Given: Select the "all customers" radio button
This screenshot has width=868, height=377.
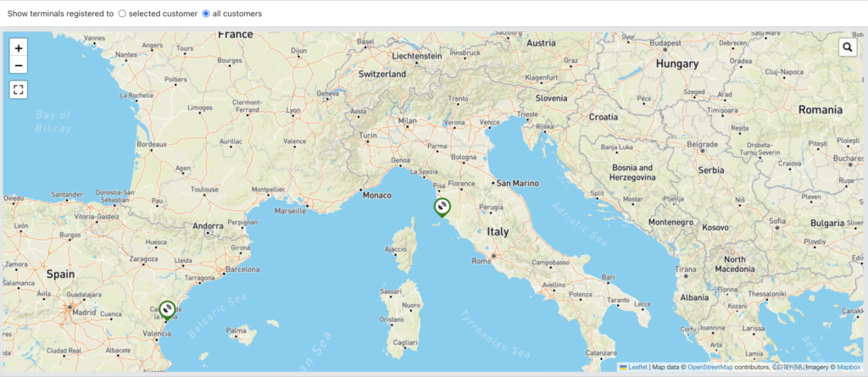Looking at the screenshot, I should 206,14.
